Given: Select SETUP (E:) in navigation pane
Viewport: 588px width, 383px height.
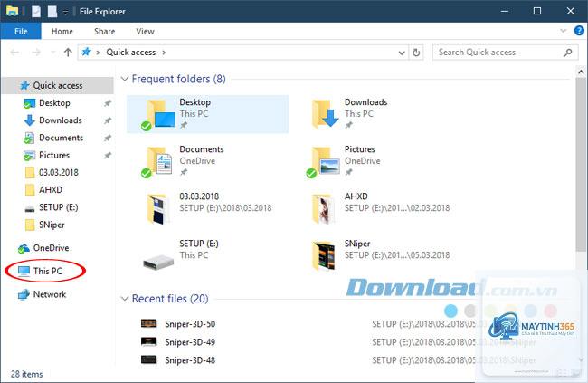Looking at the screenshot, I should [58, 207].
